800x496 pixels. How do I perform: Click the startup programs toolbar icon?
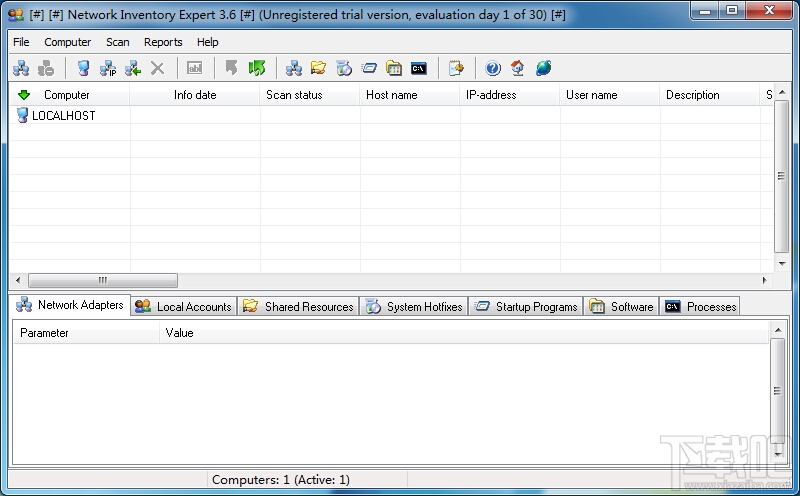[369, 68]
